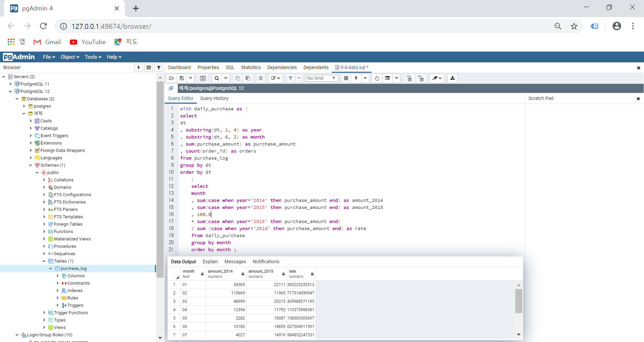Click the Explain analyze icon

pyautogui.click(x=387, y=78)
